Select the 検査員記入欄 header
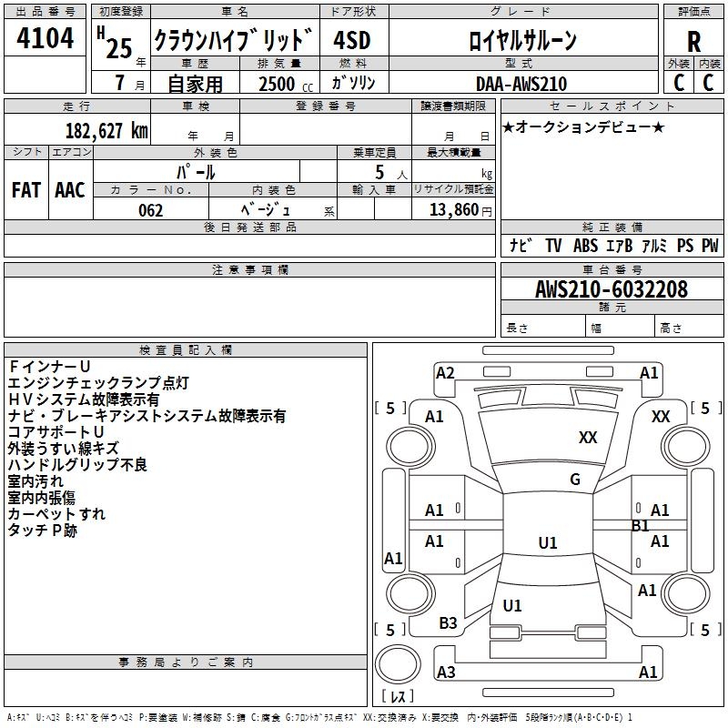The image size is (728, 728). point(186,350)
